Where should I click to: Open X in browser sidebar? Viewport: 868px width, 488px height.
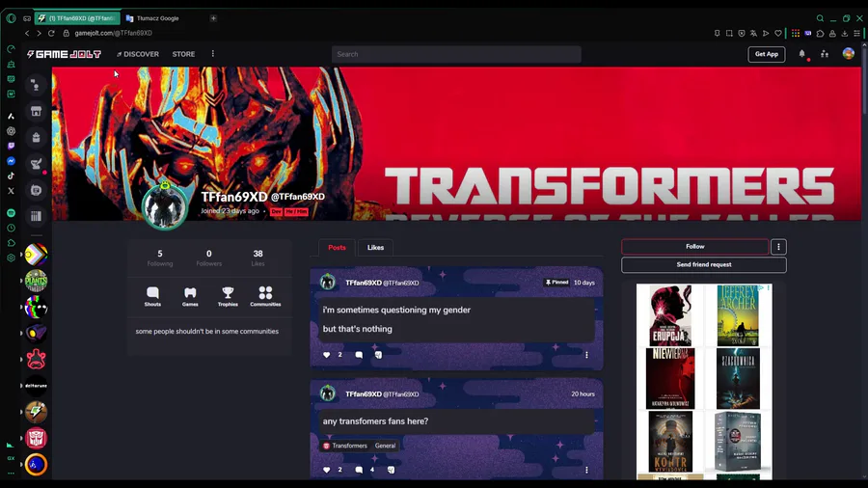click(11, 191)
